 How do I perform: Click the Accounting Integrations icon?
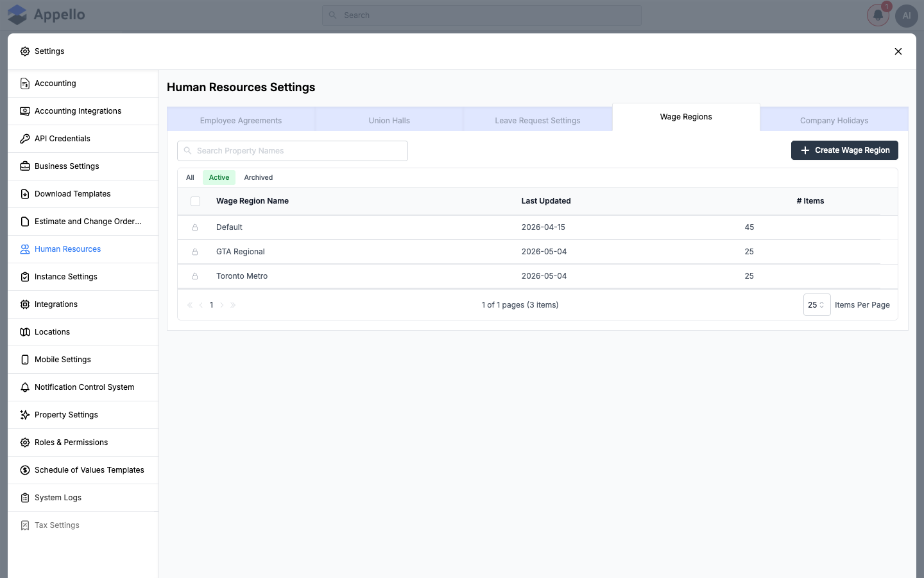pyautogui.click(x=25, y=111)
